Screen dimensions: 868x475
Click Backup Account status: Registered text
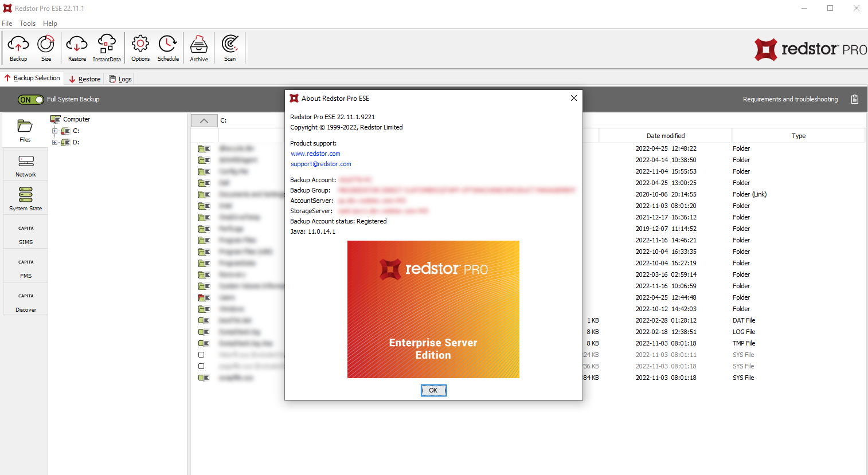tap(338, 221)
